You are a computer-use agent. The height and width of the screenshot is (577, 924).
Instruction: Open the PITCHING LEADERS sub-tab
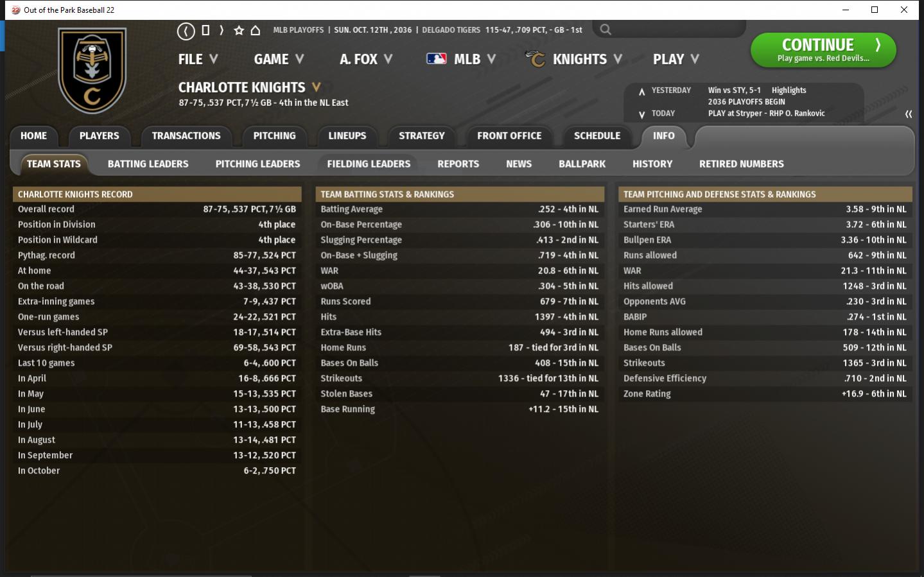(x=258, y=164)
